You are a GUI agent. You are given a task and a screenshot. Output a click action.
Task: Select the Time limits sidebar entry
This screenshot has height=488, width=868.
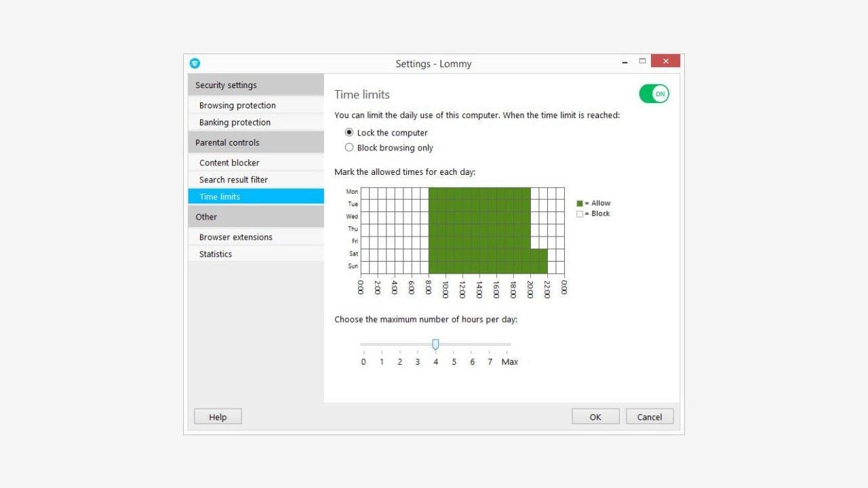tap(219, 197)
